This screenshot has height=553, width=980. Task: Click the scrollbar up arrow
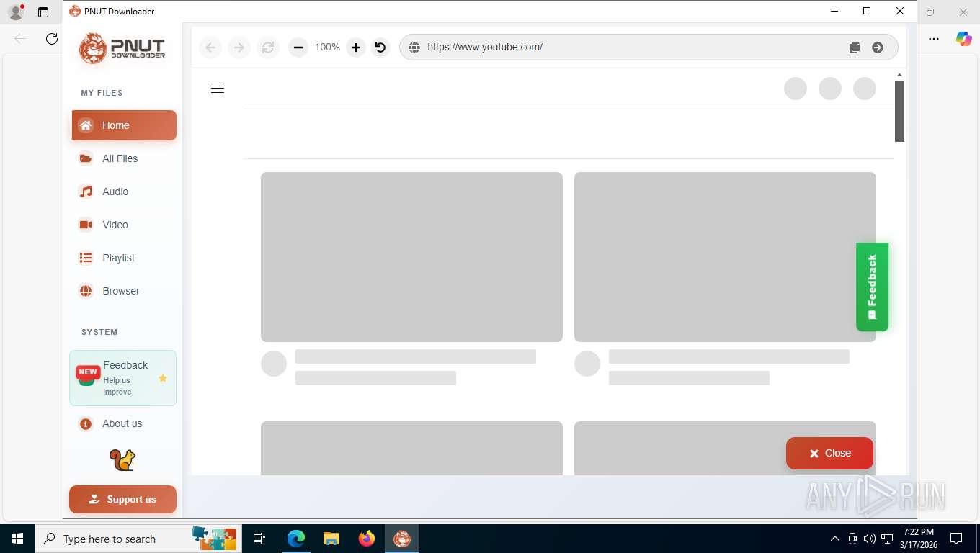click(899, 75)
